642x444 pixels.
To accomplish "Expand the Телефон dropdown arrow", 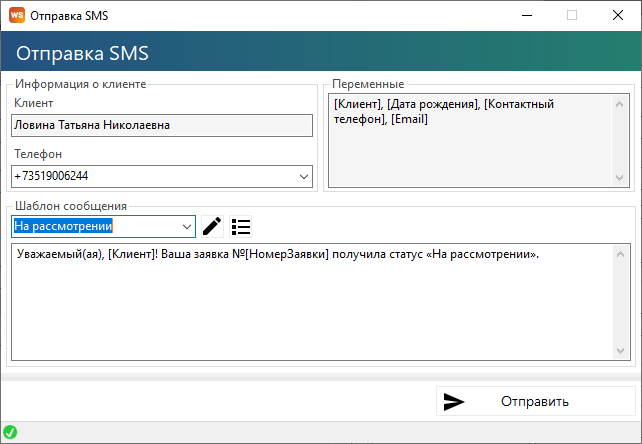I will [304, 176].
